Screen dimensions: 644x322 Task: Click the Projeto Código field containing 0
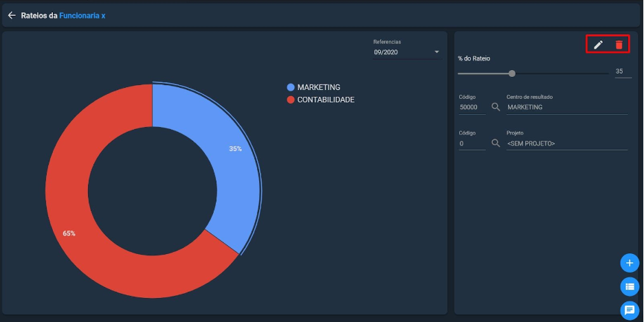(x=472, y=143)
